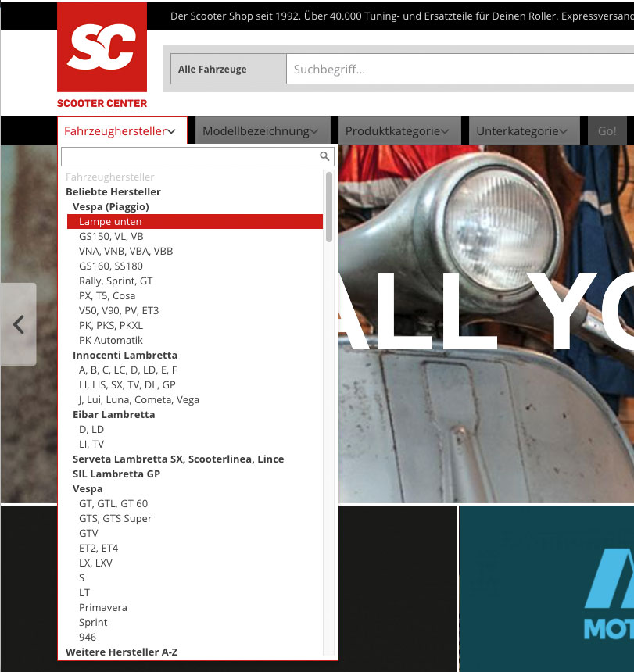Click the blue MOT promo tile

click(546, 588)
